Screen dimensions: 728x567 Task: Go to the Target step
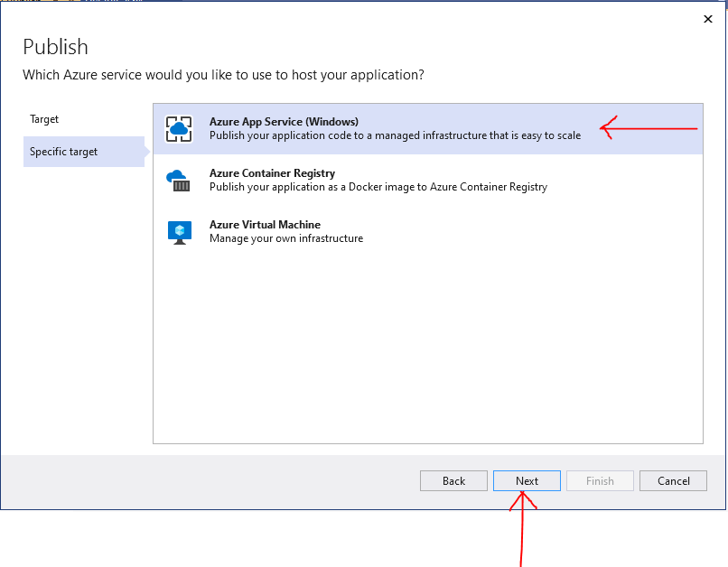click(44, 119)
